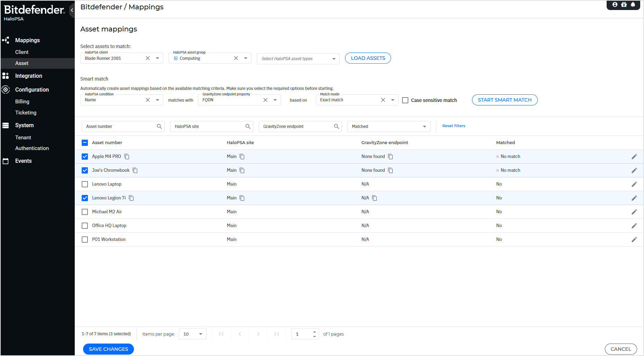Viewport: 644px width, 356px height.
Task: Open the user account icon top right
Action: pos(615,4)
